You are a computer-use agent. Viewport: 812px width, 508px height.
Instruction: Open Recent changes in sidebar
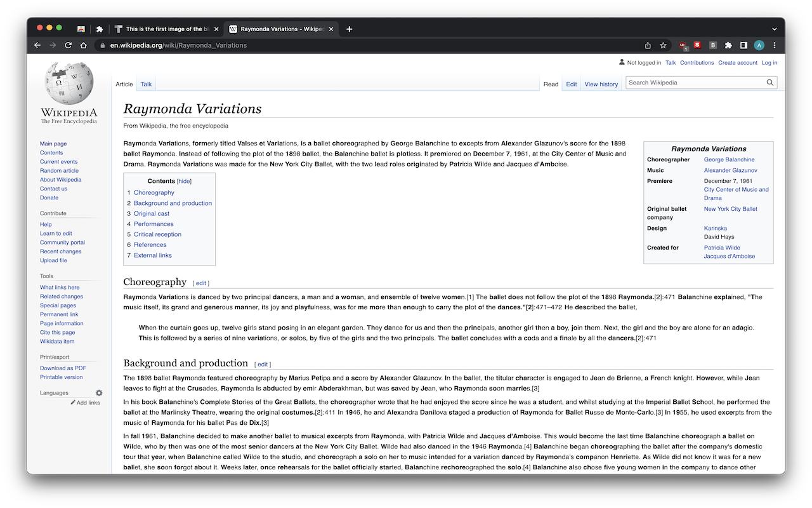pos(60,251)
